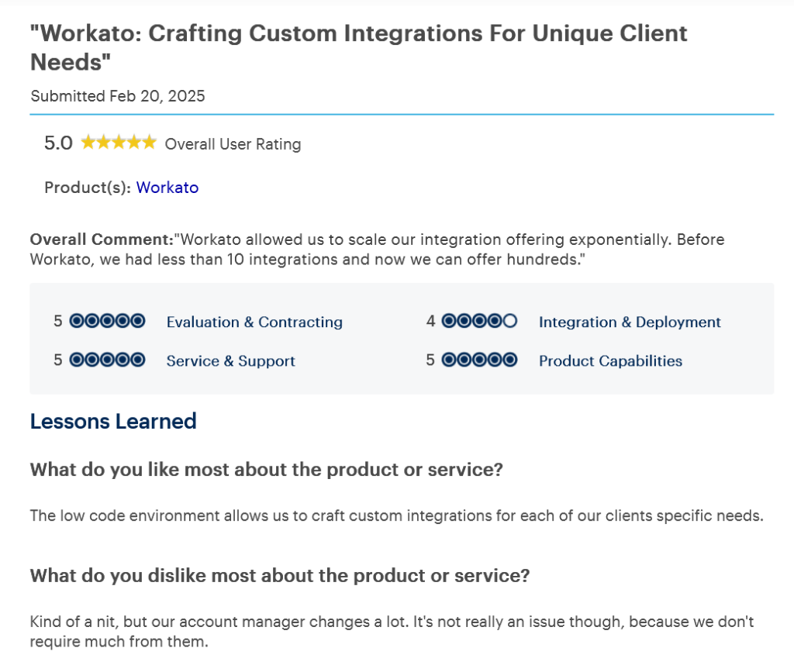Click the empty fifth circle of Integration rating
Viewport: 794px width, 672px height.
[509, 321]
